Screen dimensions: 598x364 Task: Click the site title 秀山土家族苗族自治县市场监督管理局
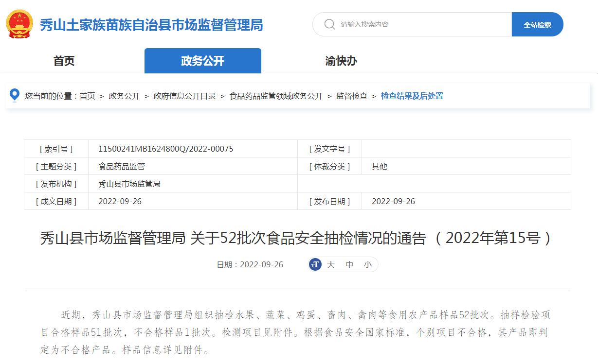(151, 25)
